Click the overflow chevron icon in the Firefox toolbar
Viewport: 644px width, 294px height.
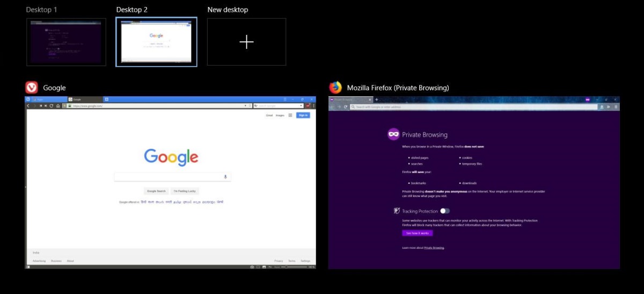tap(609, 107)
